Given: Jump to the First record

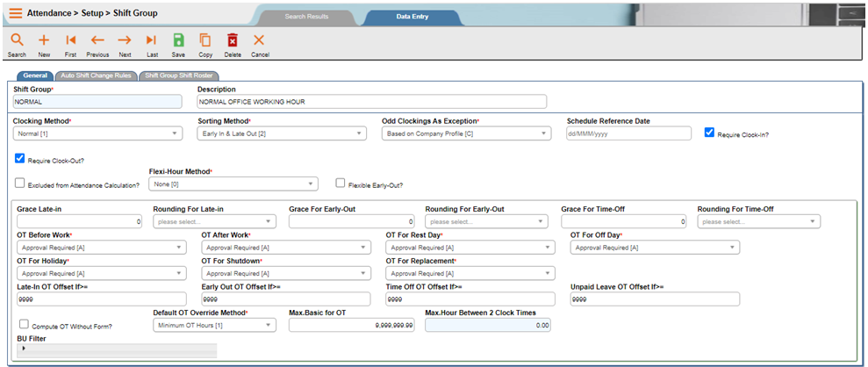Looking at the screenshot, I should pos(71,40).
